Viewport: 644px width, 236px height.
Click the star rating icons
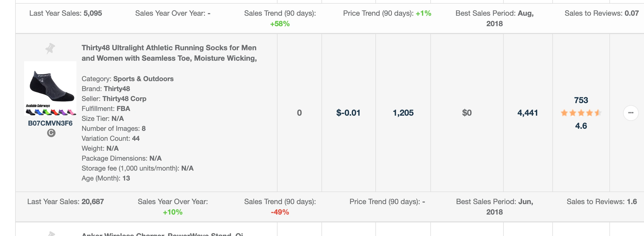pos(581,113)
